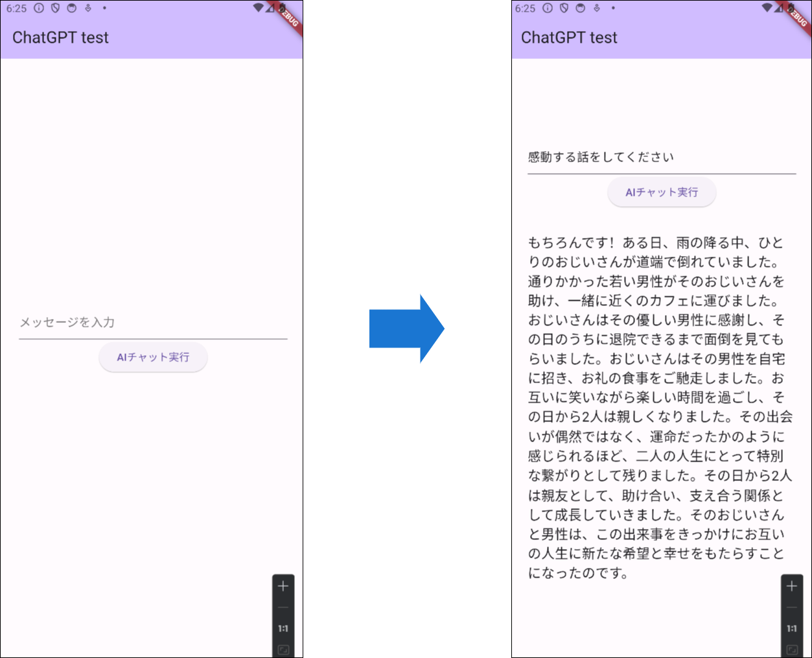
Task: Click the minus zoom-out icon on the right emulator
Action: (792, 607)
